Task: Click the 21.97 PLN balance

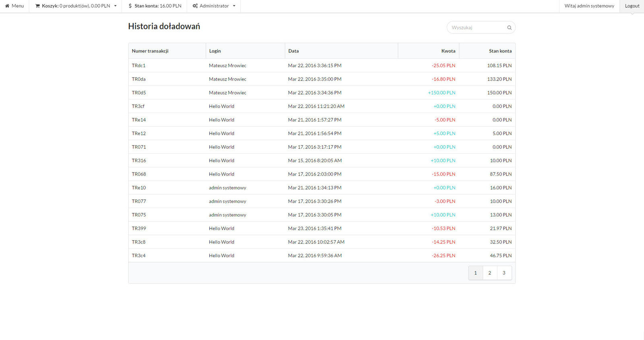Action: (501, 229)
